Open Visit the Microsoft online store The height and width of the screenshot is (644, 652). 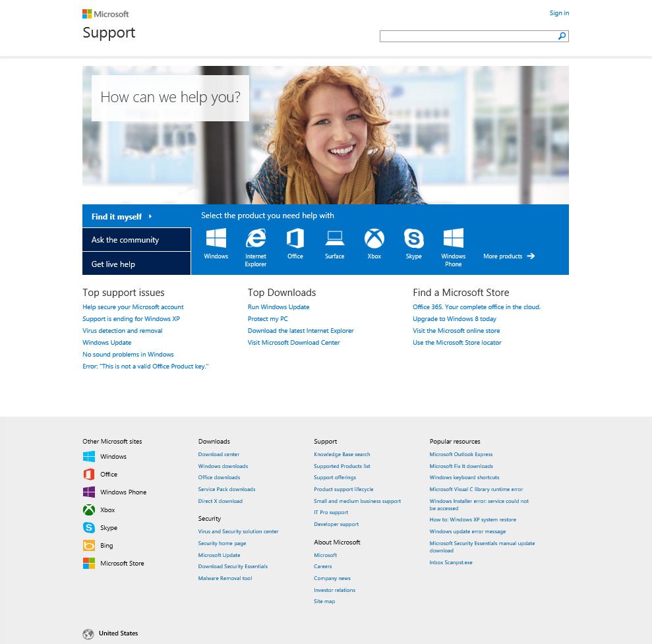click(456, 330)
